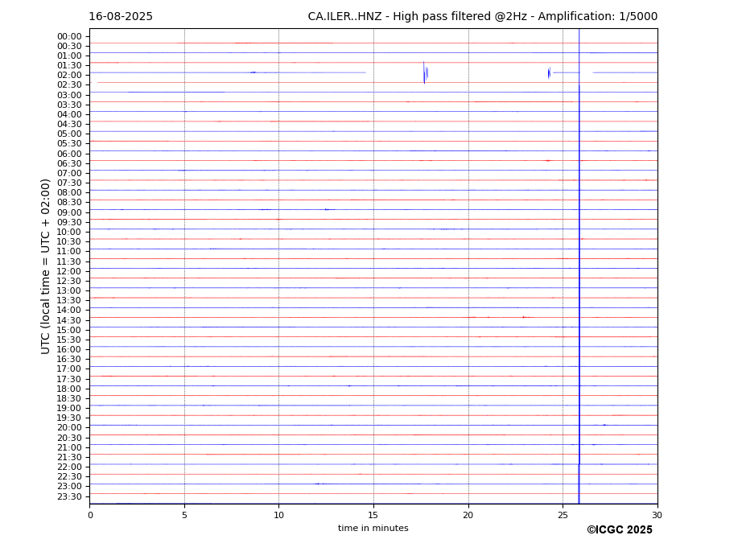Click the 13:30 time label
This screenshot has width=746, height=560.
point(69,301)
